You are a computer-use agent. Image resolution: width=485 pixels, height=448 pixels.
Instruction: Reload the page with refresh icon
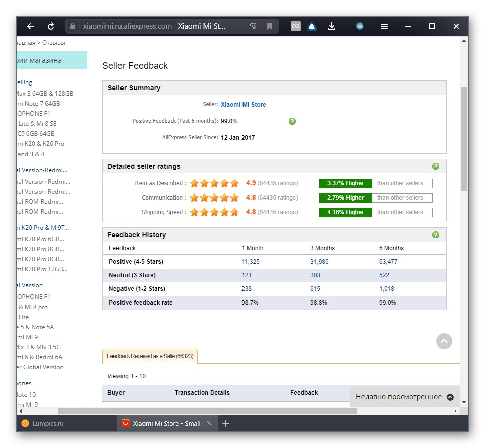51,26
